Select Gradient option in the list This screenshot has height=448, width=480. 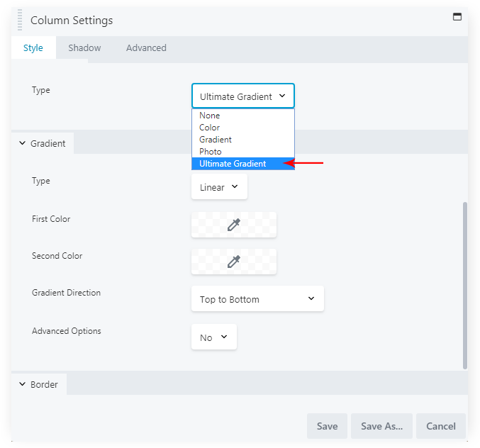[x=216, y=140]
